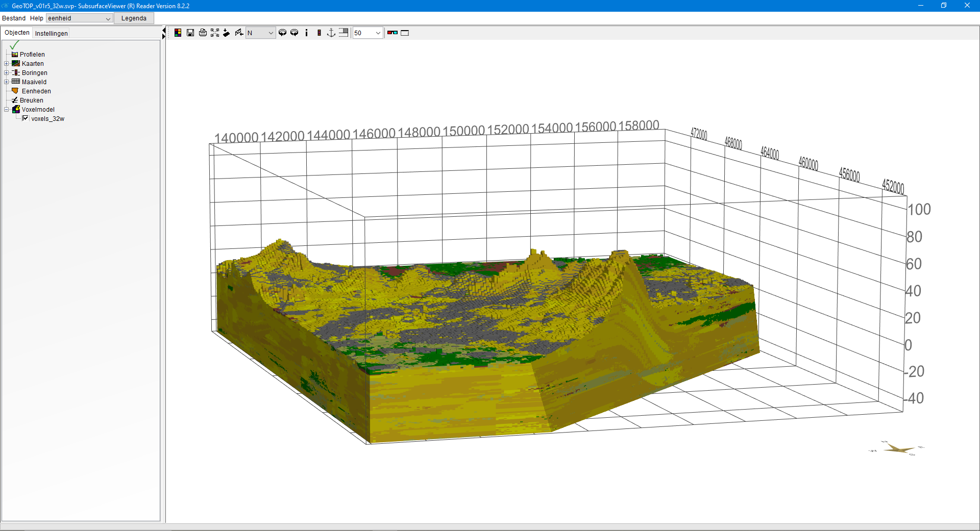
Task: Click the borehole column toolbar icon
Action: (x=319, y=33)
